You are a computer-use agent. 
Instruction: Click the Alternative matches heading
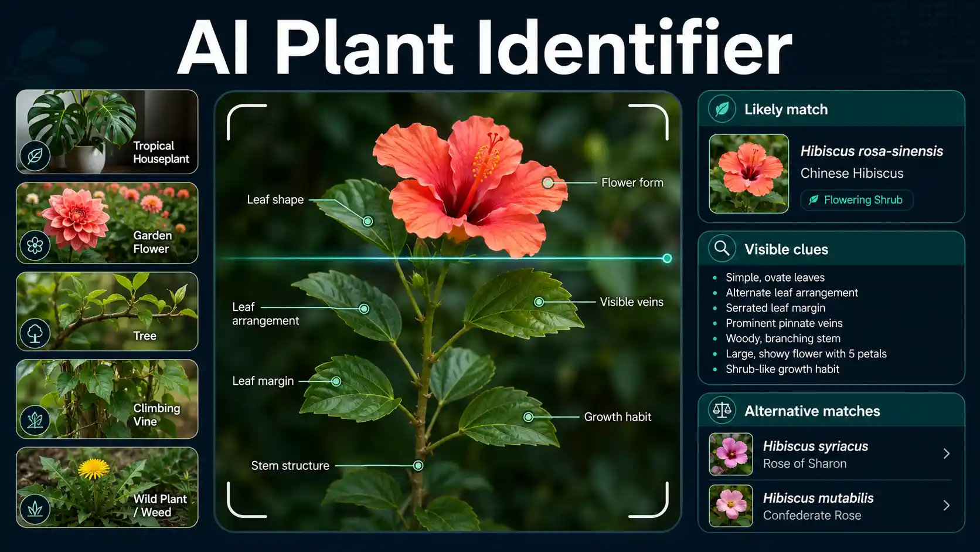click(x=812, y=411)
